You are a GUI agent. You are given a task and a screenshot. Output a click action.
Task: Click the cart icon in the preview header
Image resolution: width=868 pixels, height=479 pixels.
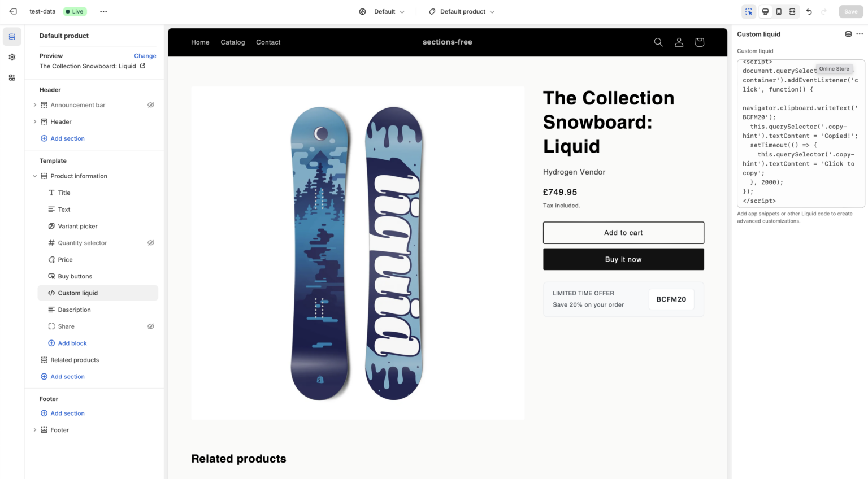(699, 42)
